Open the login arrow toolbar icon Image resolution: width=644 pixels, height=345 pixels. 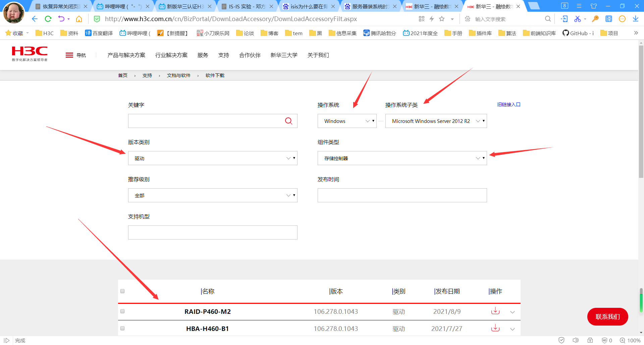[564, 19]
